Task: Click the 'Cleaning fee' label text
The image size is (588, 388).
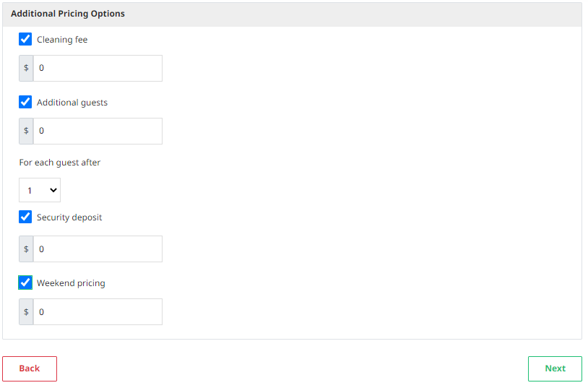Action: (62, 40)
